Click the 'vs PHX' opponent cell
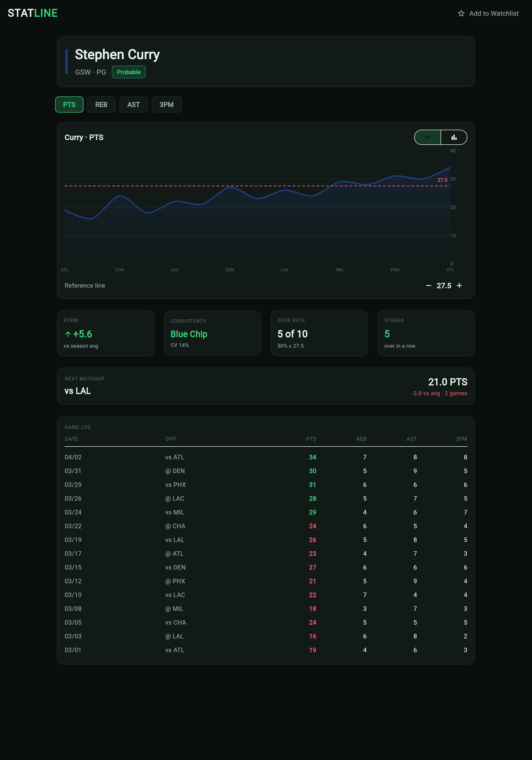Screen dimensions: 532x760 tap(176, 485)
